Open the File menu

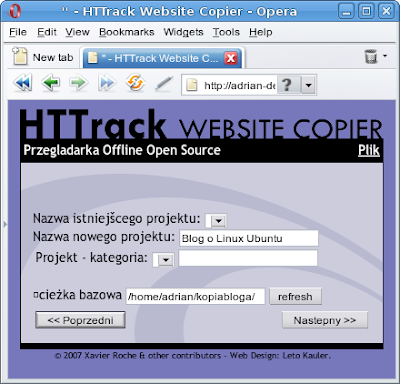(x=18, y=32)
